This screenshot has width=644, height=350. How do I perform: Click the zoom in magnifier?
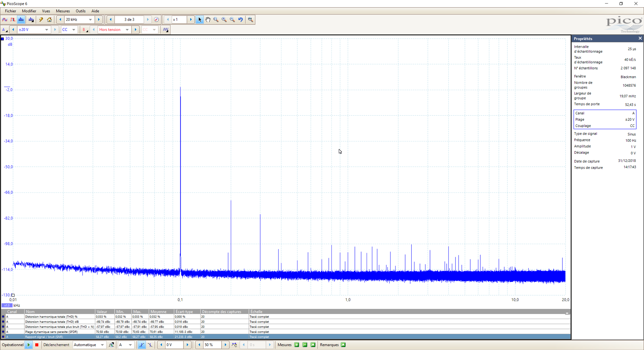coord(224,19)
